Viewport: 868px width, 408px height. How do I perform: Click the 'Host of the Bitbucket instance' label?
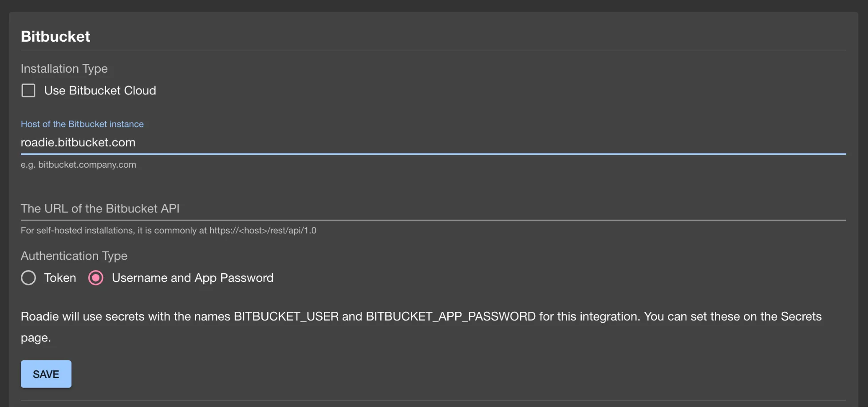click(x=82, y=124)
